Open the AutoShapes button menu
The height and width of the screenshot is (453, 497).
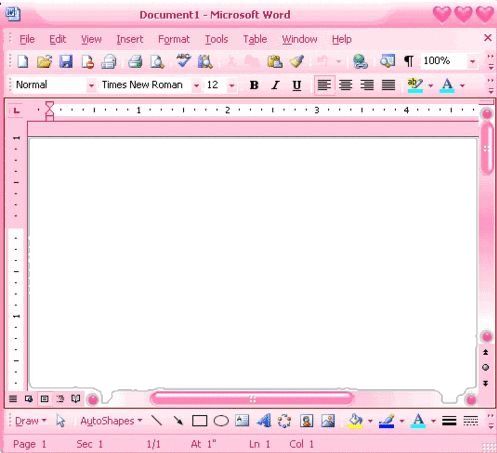[x=111, y=421]
